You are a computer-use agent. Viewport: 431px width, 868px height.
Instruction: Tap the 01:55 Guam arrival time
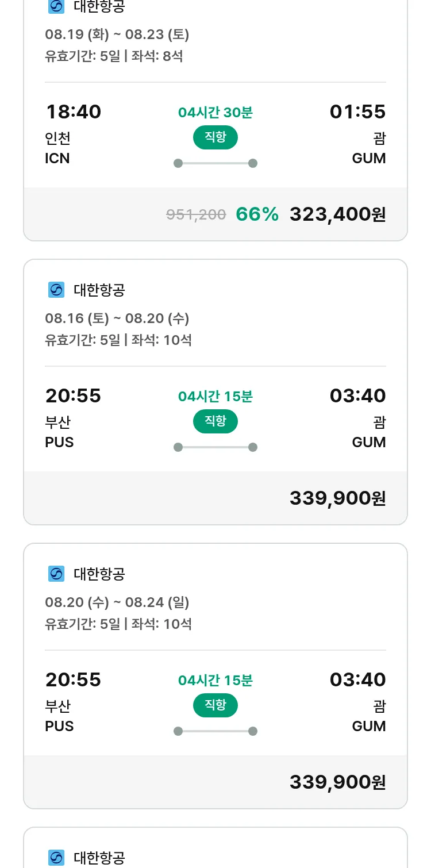(x=357, y=112)
